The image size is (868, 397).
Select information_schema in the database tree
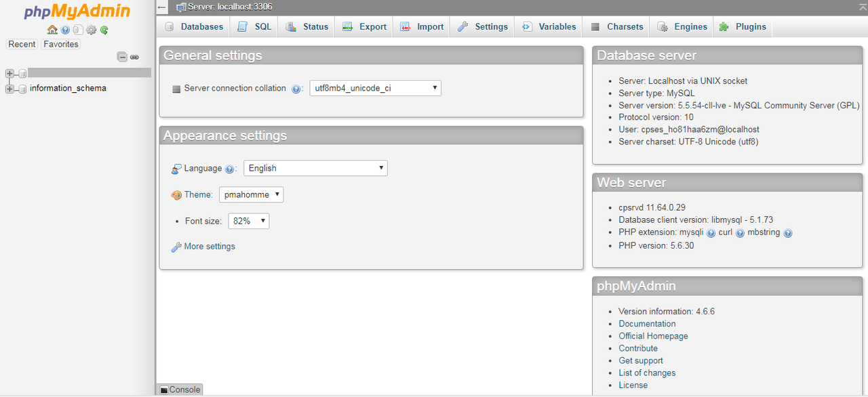(x=68, y=88)
